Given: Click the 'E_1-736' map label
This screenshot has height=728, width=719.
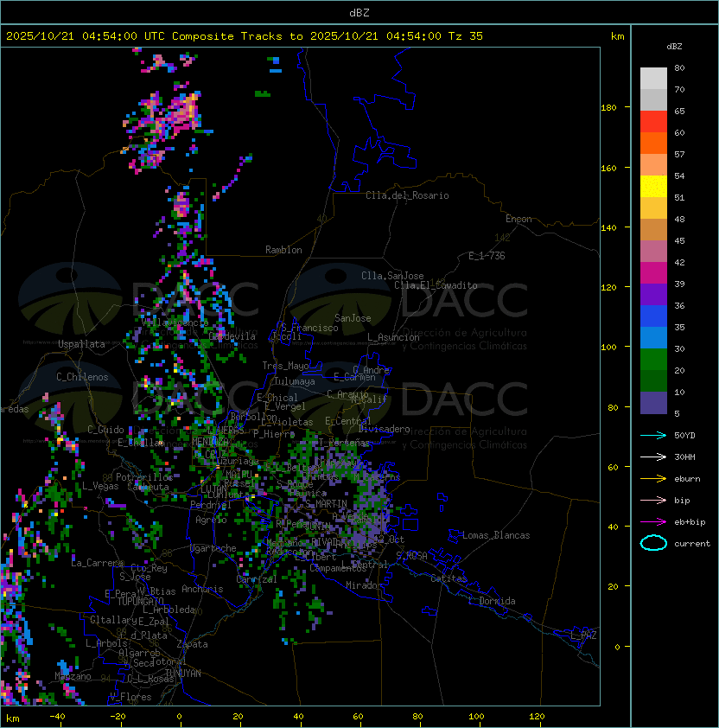Looking at the screenshot, I should [x=487, y=256].
